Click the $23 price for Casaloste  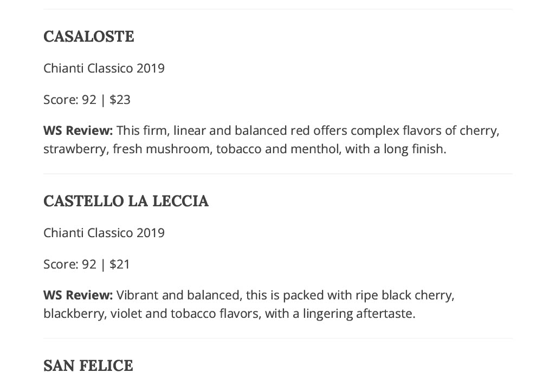(120, 100)
